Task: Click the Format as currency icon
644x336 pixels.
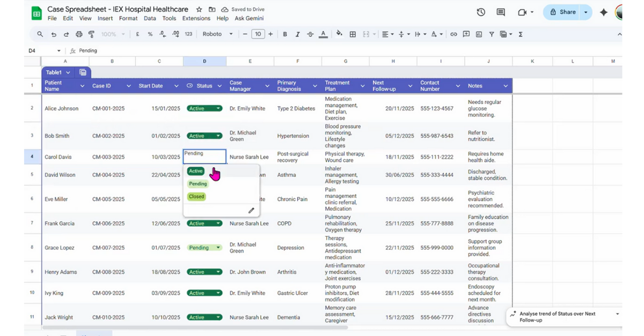Action: [x=137, y=34]
